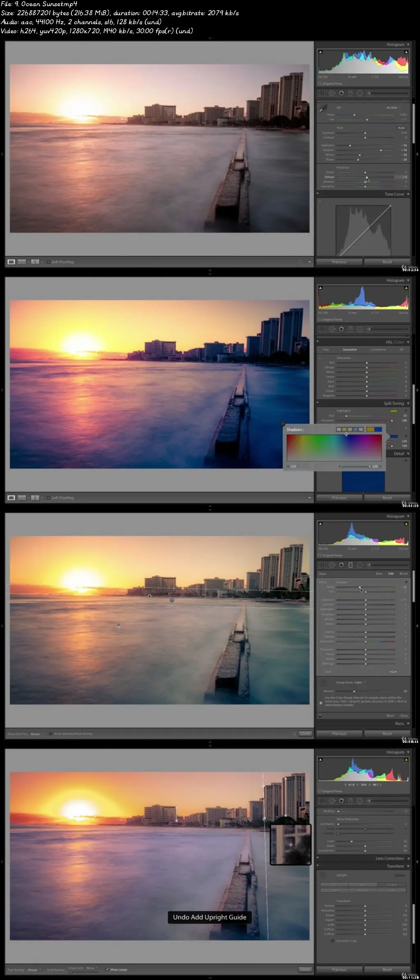Select the All tab in HSL panel
The width and height of the screenshot is (420, 980).
[402, 350]
